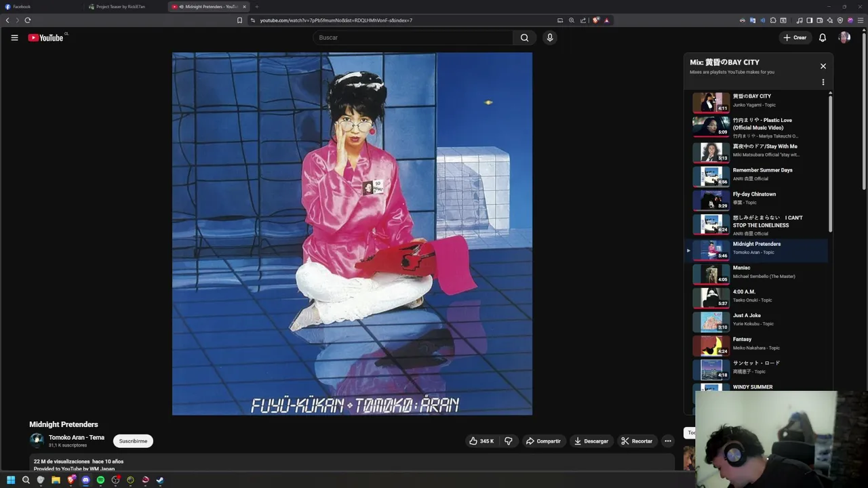
Task: Open Windows Start menu
Action: tap(11, 480)
